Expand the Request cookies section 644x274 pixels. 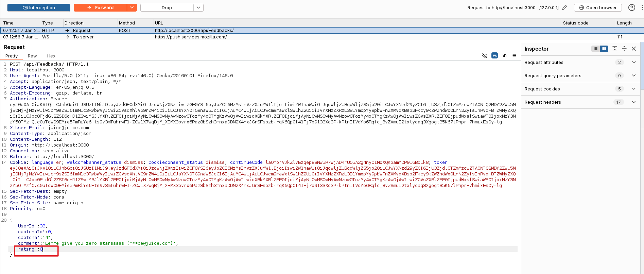click(x=633, y=89)
